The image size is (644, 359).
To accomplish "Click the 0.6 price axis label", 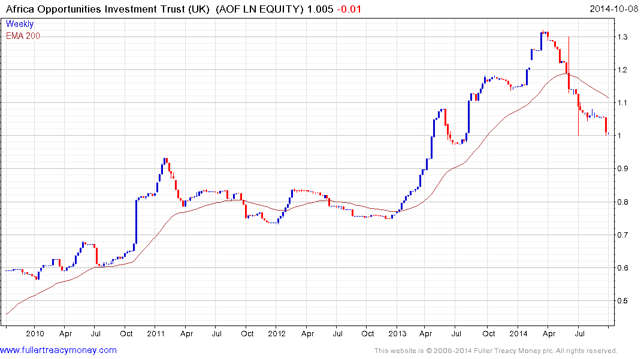I will (622, 268).
